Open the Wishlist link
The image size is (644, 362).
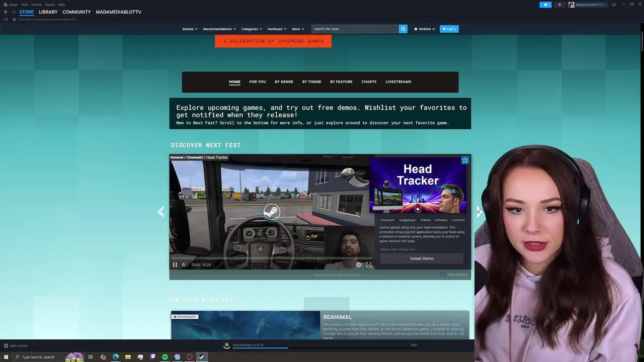pos(425,29)
